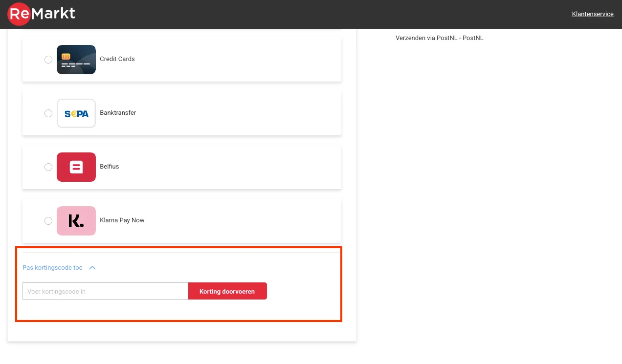The height and width of the screenshot is (364, 622).
Task: Collapse the discount code section chevron
Action: coord(92,268)
